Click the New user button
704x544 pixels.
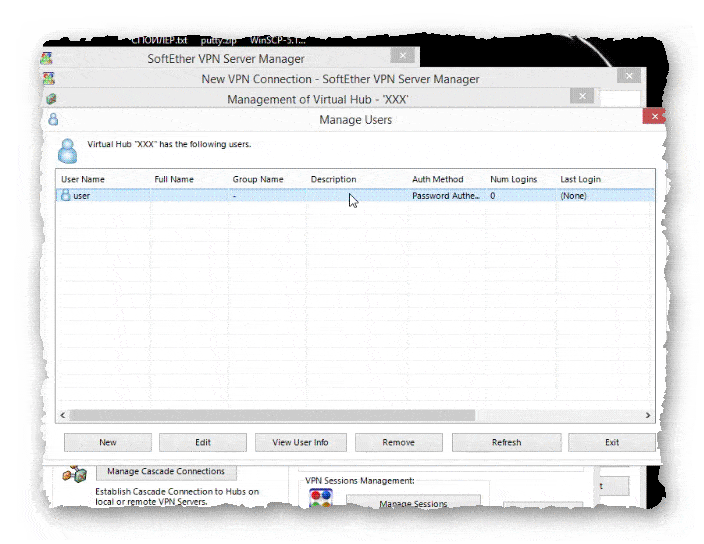point(108,442)
